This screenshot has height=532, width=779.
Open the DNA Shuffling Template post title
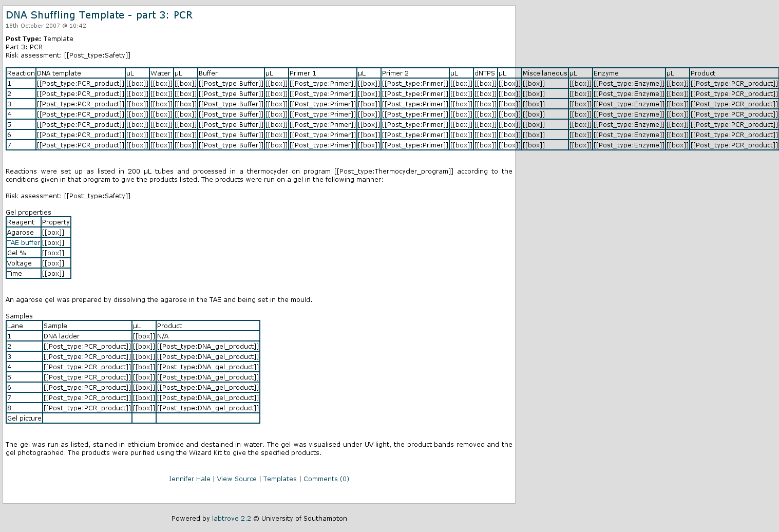tap(99, 15)
